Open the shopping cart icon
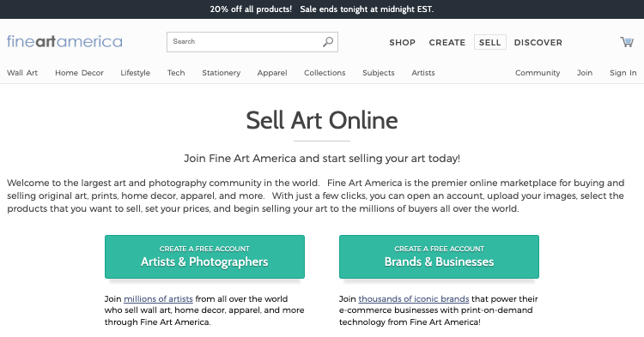The width and height of the screenshot is (644, 337). point(627,42)
